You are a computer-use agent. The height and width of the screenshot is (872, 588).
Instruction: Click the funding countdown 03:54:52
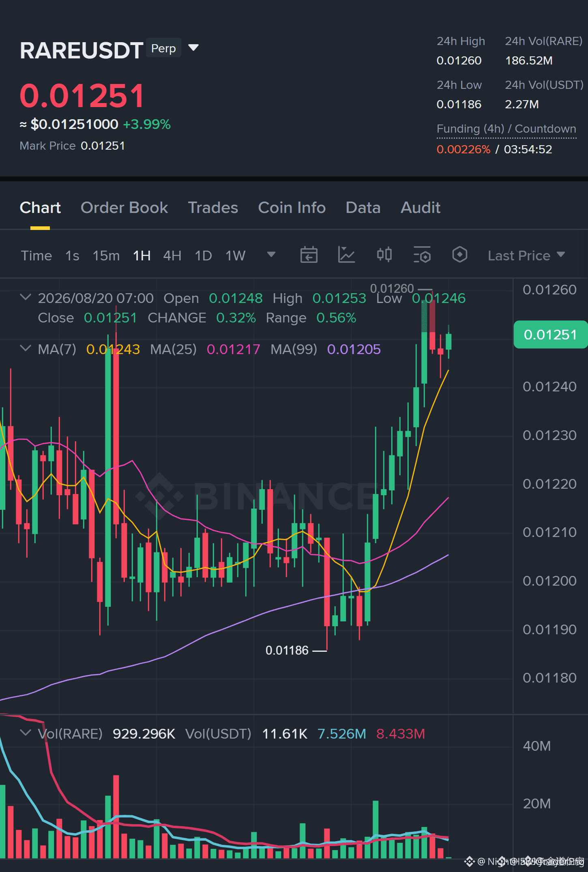(528, 149)
